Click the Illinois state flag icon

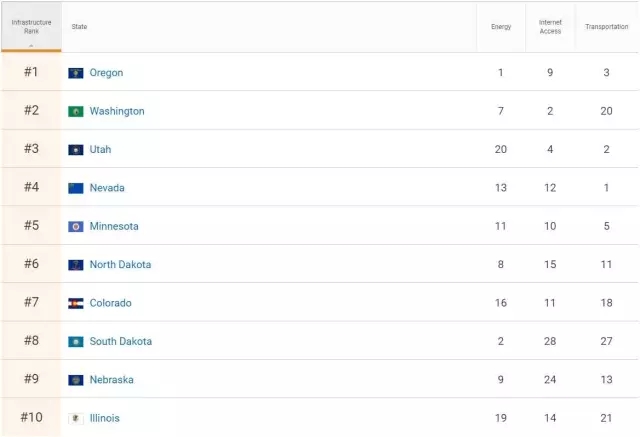pyautogui.click(x=76, y=418)
